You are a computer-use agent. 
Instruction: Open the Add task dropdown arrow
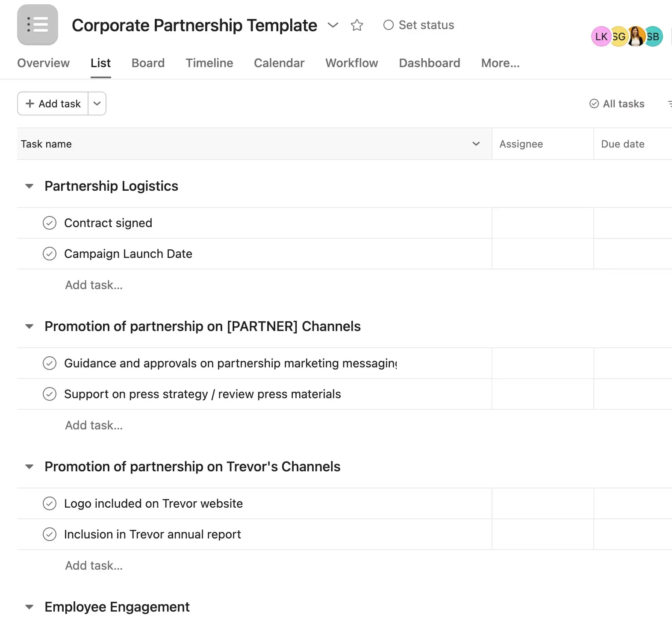[x=97, y=103]
